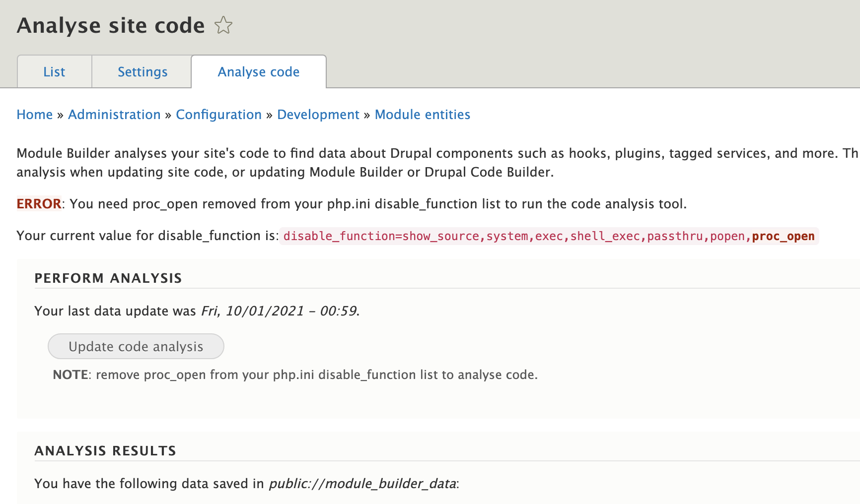The height and width of the screenshot is (504, 860).
Task: Click the public://module_builder_data path text
Action: click(362, 484)
